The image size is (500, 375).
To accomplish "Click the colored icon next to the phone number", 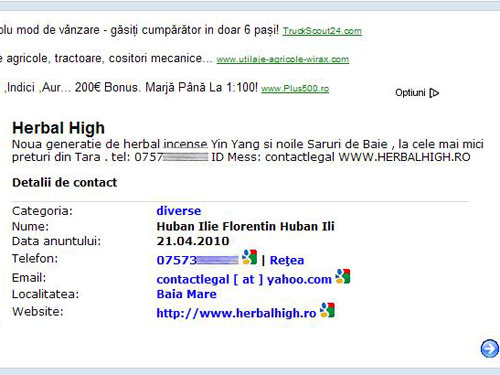I will click(x=249, y=257).
